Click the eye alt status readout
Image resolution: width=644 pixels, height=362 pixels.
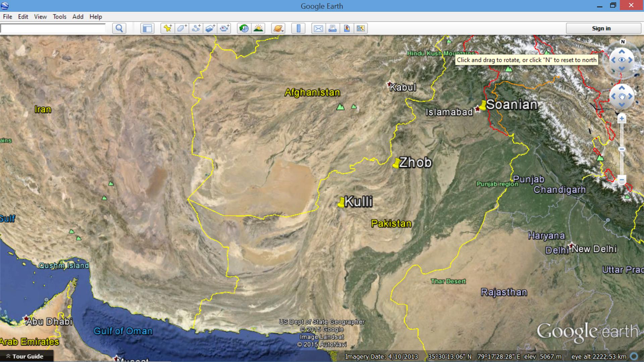click(599, 357)
